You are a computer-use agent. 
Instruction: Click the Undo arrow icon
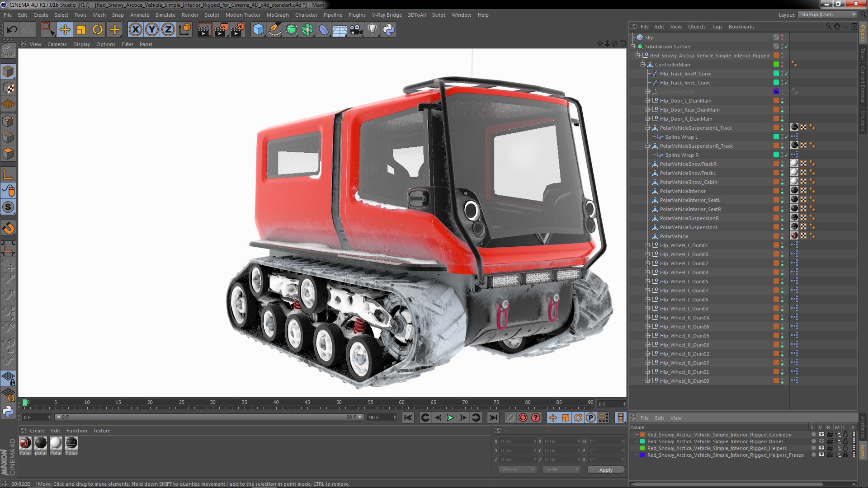12,30
